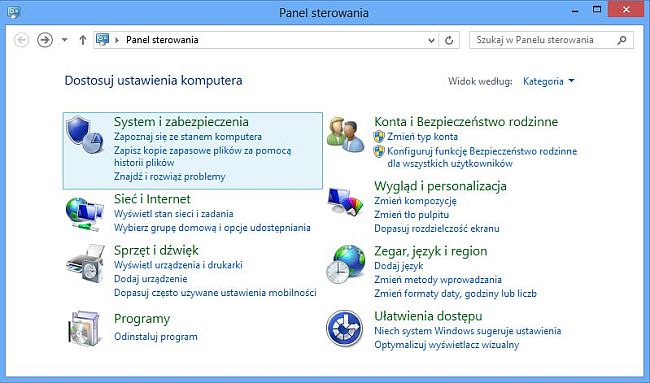Open the Sieć i Internet category

[x=152, y=199]
